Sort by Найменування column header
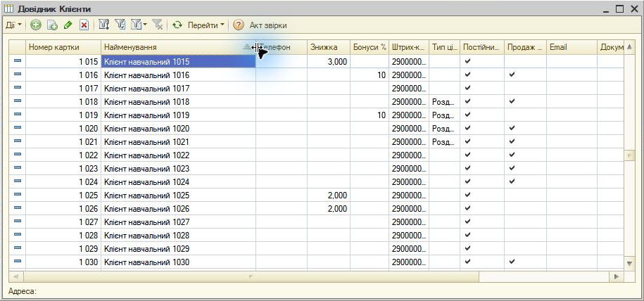Screen dimensions: 644x301 pyautogui.click(x=178, y=47)
